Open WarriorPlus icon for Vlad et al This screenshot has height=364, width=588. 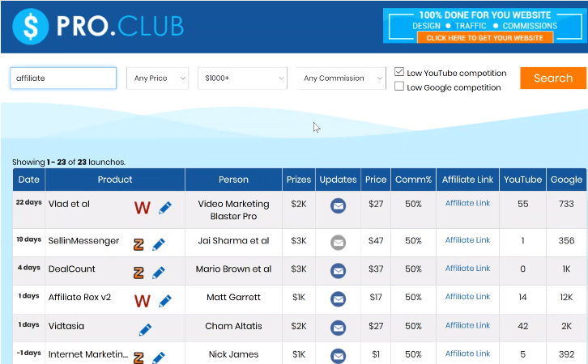point(143,207)
